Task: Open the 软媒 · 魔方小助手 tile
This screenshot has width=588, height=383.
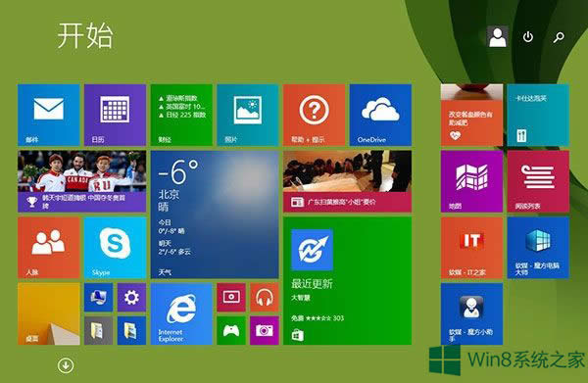Action: tap(471, 314)
